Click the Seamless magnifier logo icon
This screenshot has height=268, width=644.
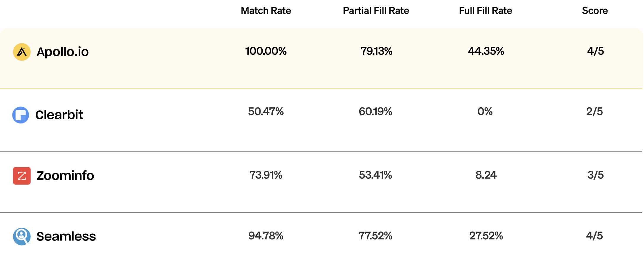pyautogui.click(x=22, y=236)
